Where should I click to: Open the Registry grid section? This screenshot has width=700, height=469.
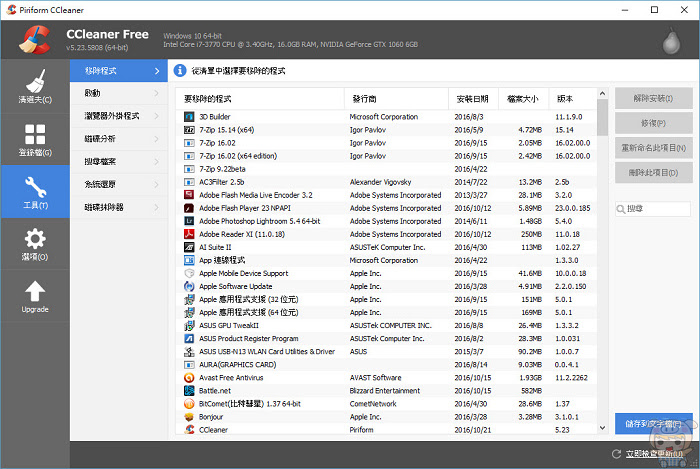[35, 140]
